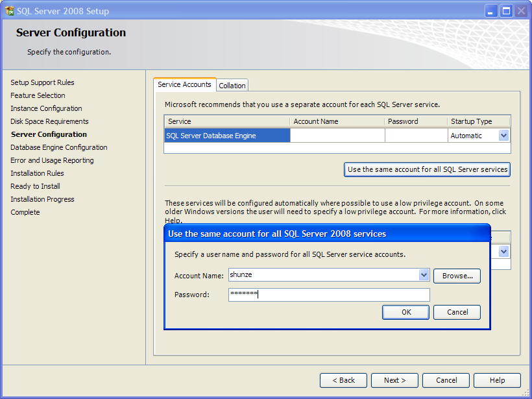
Task: Click the dialog title 'Use the same account for all SQL Server 2008 services'
Action: click(x=277, y=234)
